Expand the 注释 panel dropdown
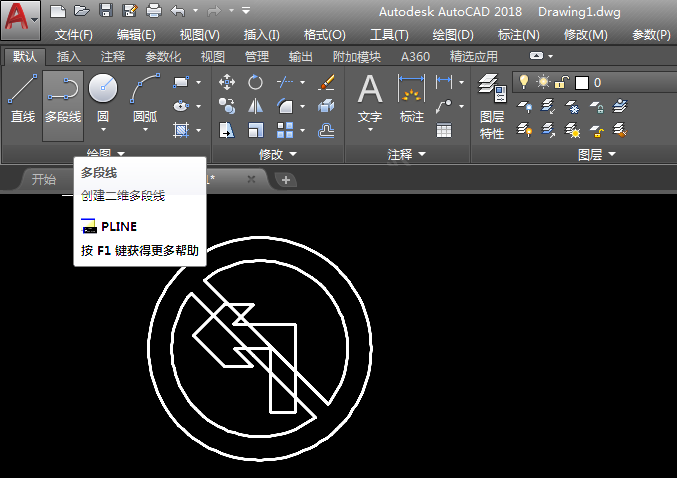 tap(407, 154)
